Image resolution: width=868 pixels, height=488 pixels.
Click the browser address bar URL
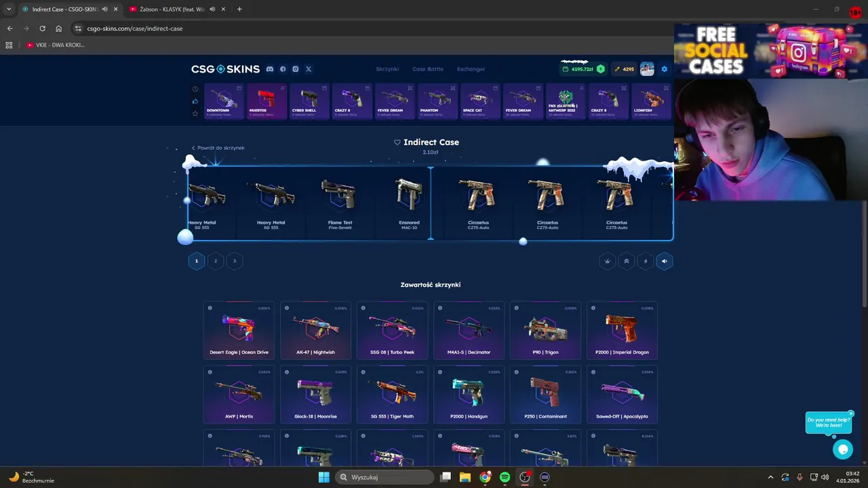(135, 28)
